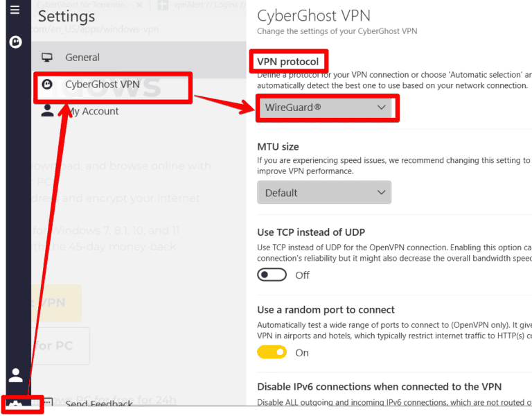Image resolution: width=532 pixels, height=416 pixels.
Task: Disable the random port to connect toggle
Action: (x=272, y=352)
